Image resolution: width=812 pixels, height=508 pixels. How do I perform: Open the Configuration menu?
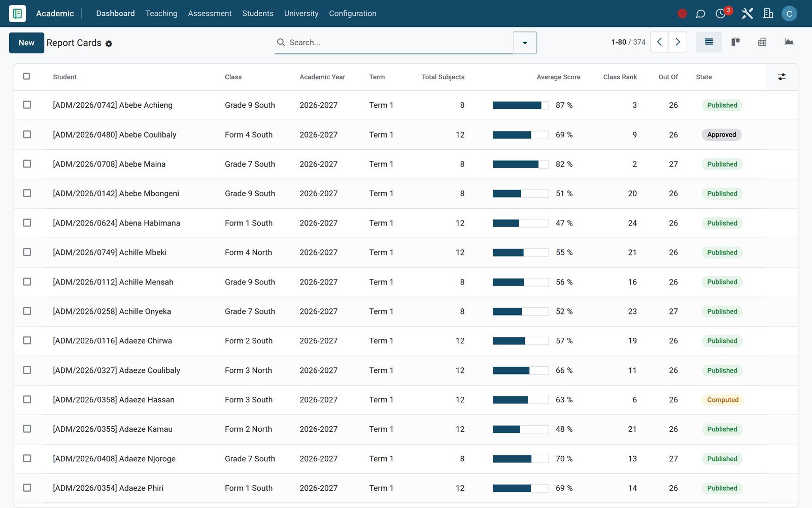(x=353, y=13)
